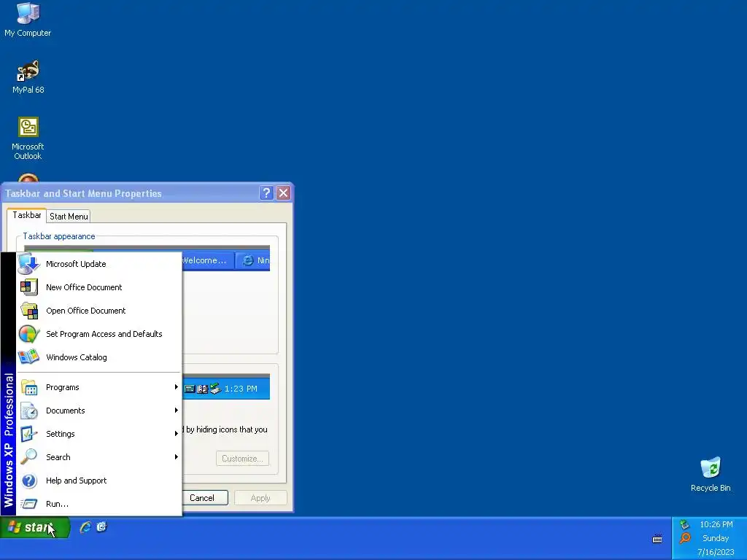The height and width of the screenshot is (560, 747).
Task: Expand the Search submenu
Action: (99, 457)
